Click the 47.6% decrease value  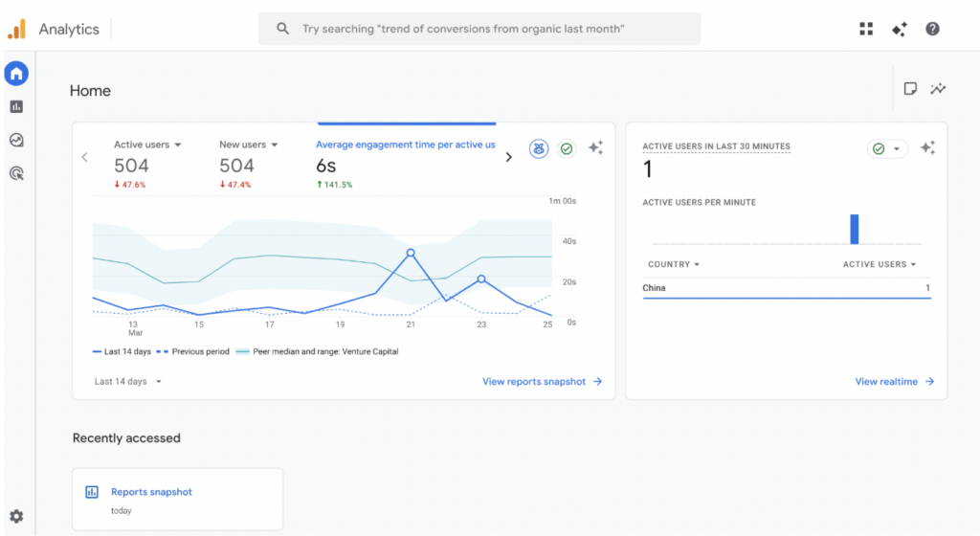[130, 185]
